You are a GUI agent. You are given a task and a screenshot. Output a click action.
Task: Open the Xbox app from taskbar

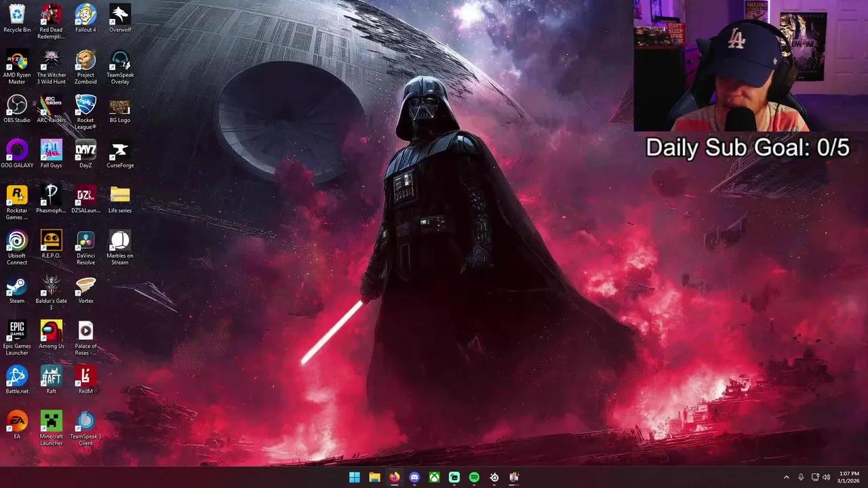(434, 477)
